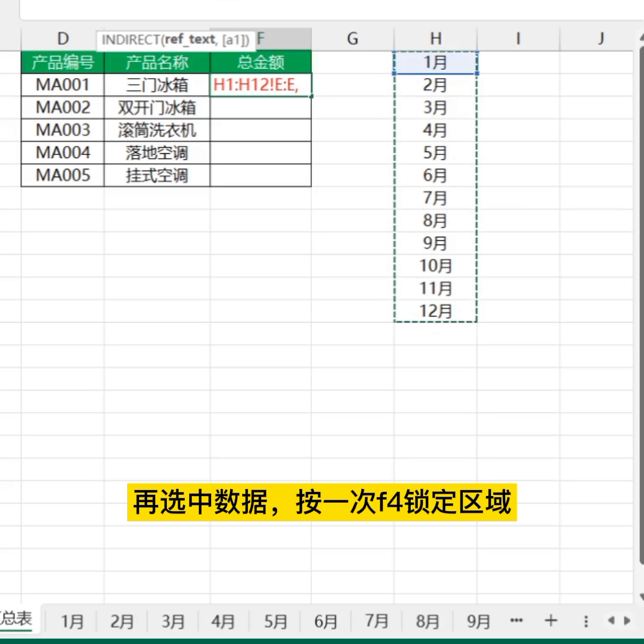Add a new sheet with plus icon

[x=550, y=621]
